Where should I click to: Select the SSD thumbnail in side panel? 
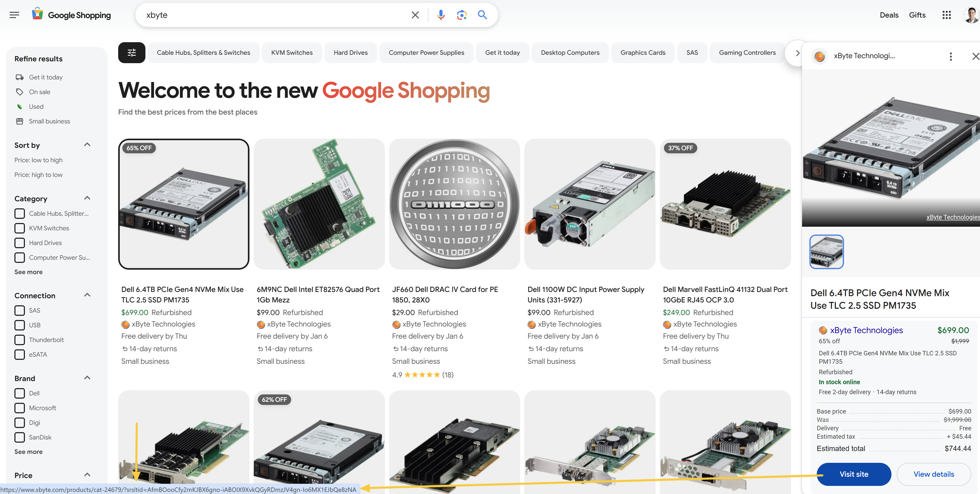coord(826,252)
